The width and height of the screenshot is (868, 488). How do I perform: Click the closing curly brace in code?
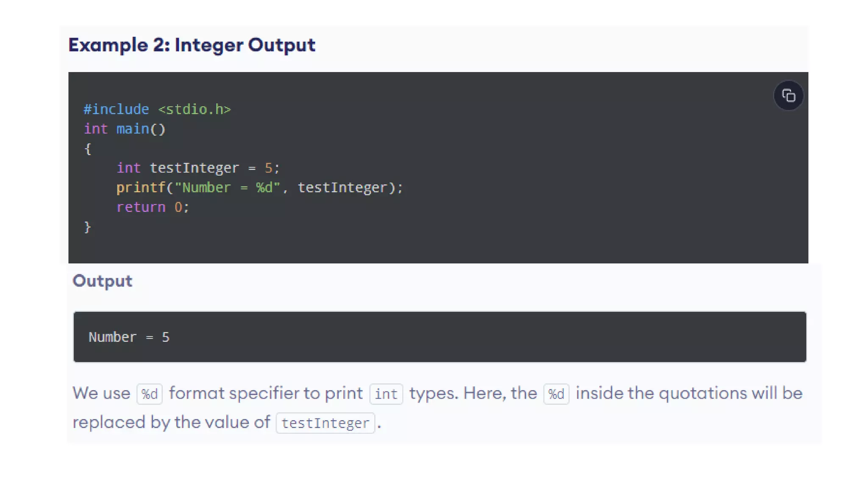tap(88, 227)
